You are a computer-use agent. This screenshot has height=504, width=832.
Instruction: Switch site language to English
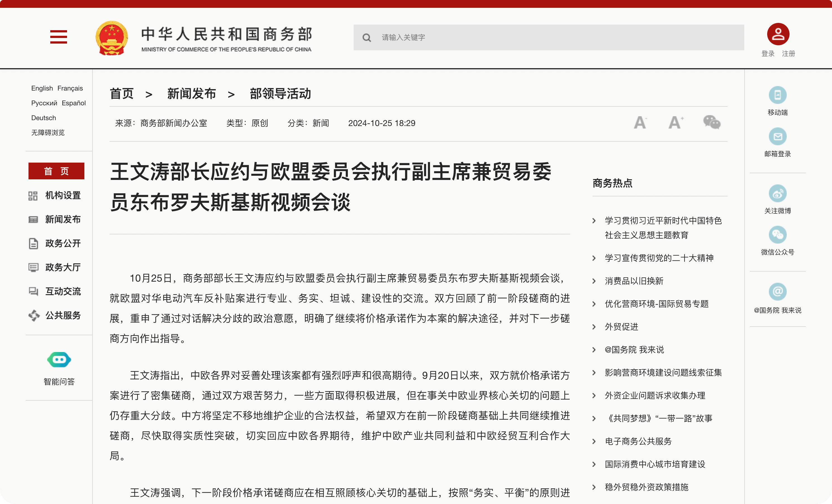click(42, 88)
